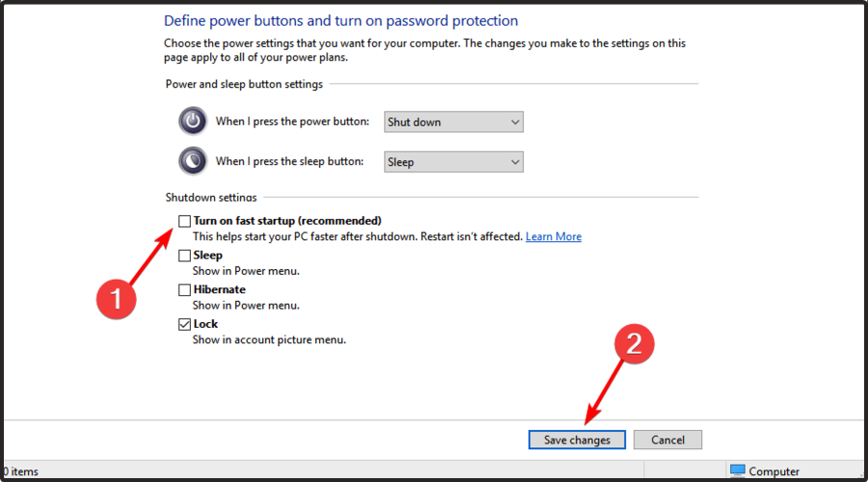Uncheck the Lock checkbox
The image size is (868, 482).
coord(184,324)
